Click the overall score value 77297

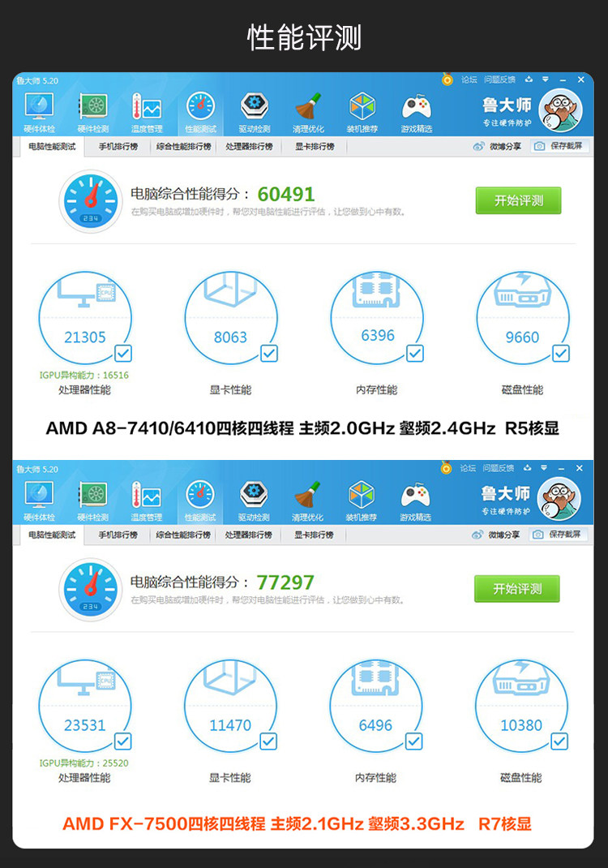285,582
